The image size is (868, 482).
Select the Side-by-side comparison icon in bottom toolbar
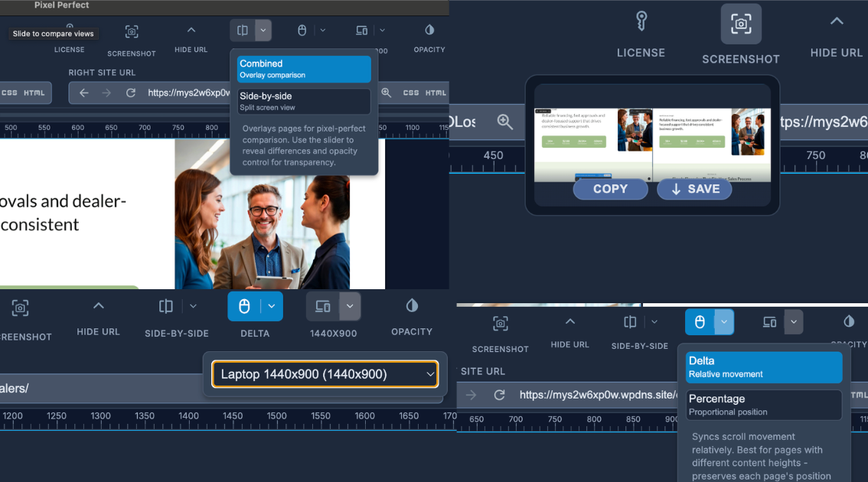click(x=165, y=306)
